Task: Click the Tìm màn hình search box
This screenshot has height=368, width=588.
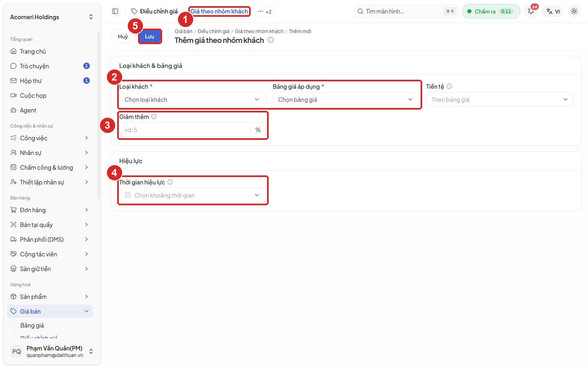Action: (x=407, y=11)
